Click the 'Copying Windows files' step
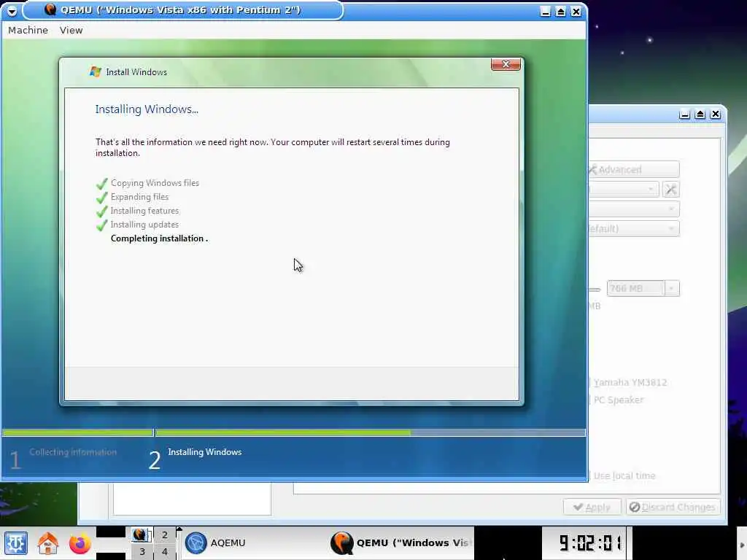The width and height of the screenshot is (747, 560). (155, 183)
